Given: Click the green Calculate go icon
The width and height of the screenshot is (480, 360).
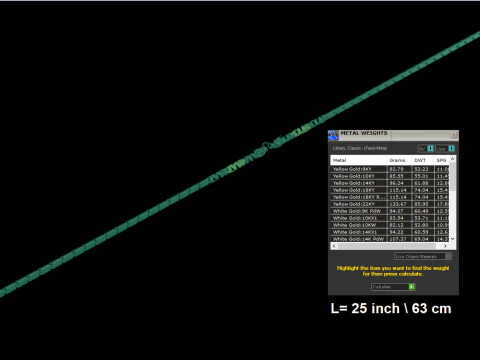Looking at the screenshot, I should [x=412, y=287].
